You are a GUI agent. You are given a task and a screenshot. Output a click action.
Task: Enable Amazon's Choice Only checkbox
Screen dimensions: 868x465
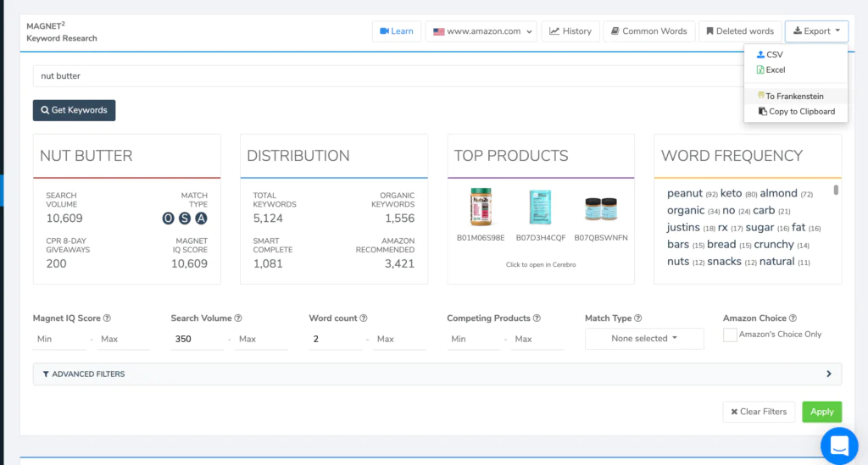(730, 335)
